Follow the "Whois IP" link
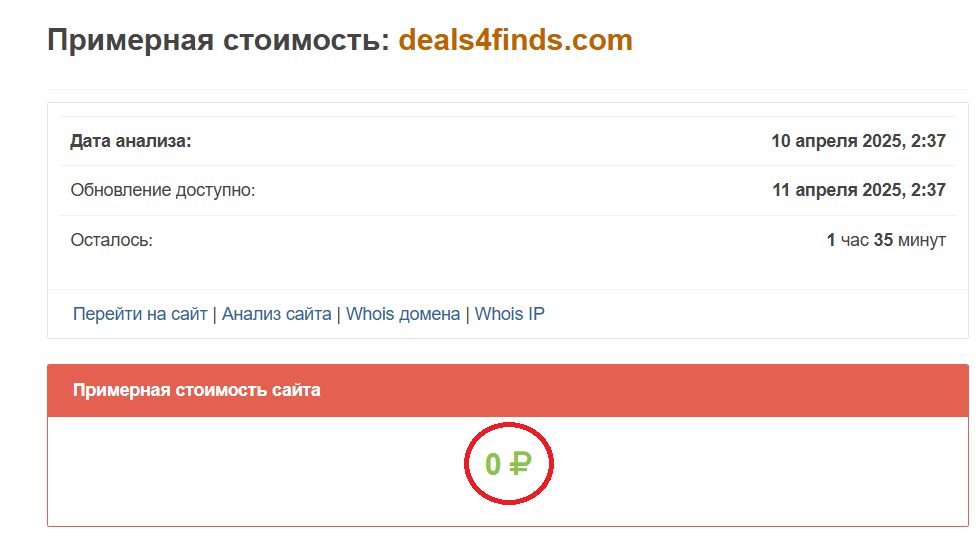The height and width of the screenshot is (541, 980). [509, 314]
